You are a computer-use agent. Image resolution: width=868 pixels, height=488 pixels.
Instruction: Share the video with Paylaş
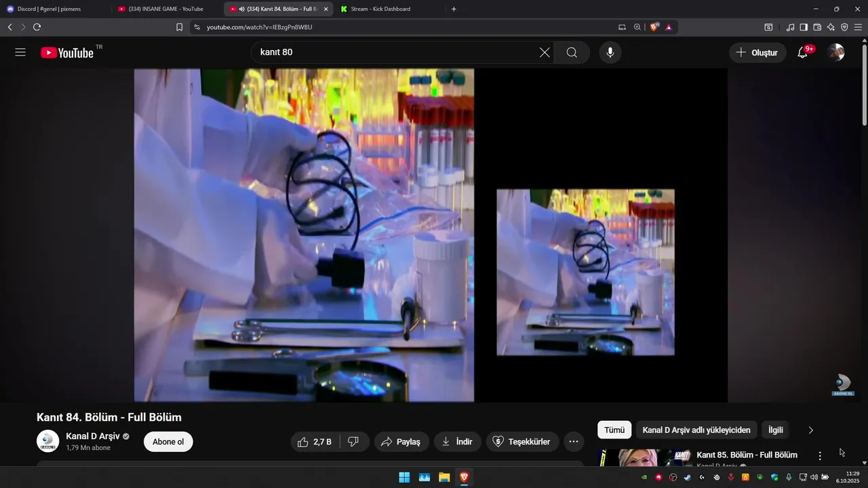pos(401,442)
